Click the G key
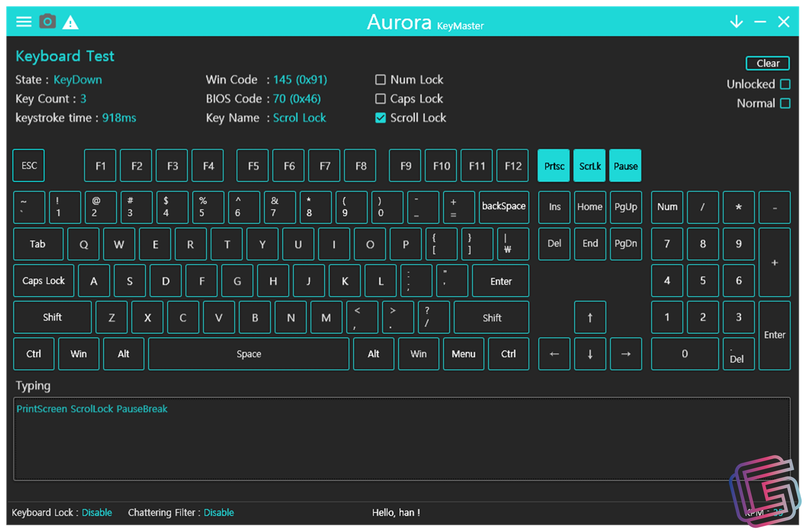Viewport: 806px width, 532px height. pos(237,280)
